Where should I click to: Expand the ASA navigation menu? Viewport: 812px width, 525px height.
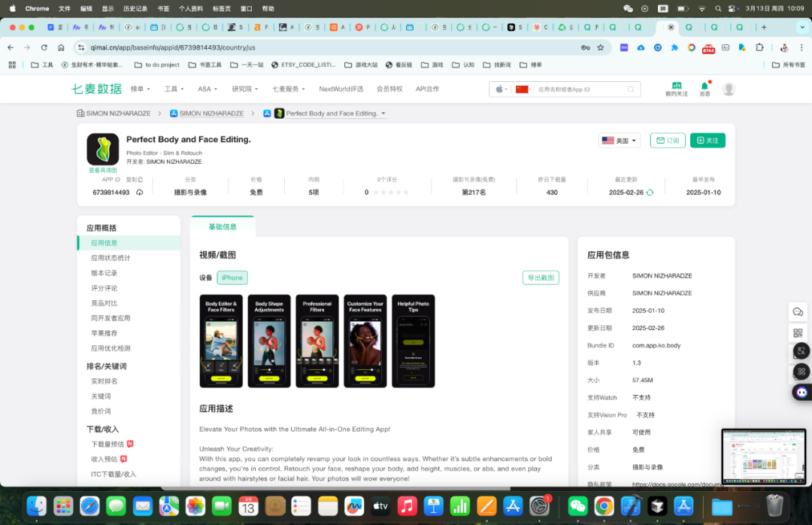pyautogui.click(x=208, y=90)
